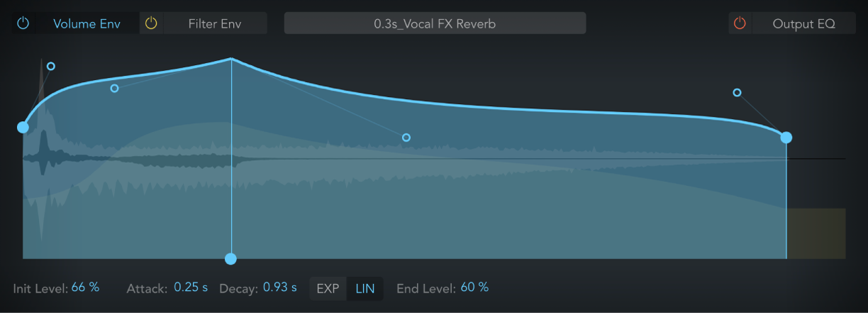Open the Output EQ view

(803, 23)
